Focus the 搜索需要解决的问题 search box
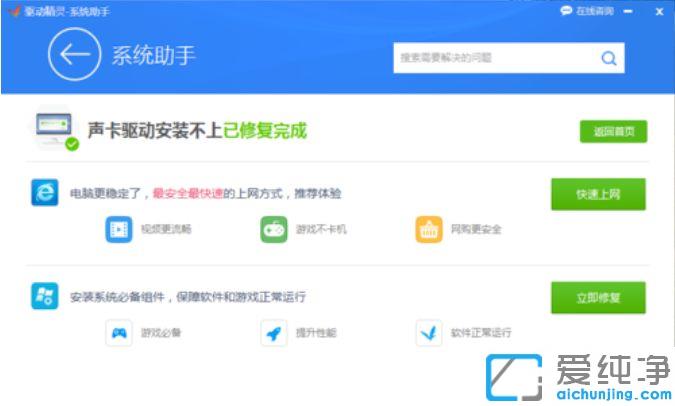 [495, 58]
